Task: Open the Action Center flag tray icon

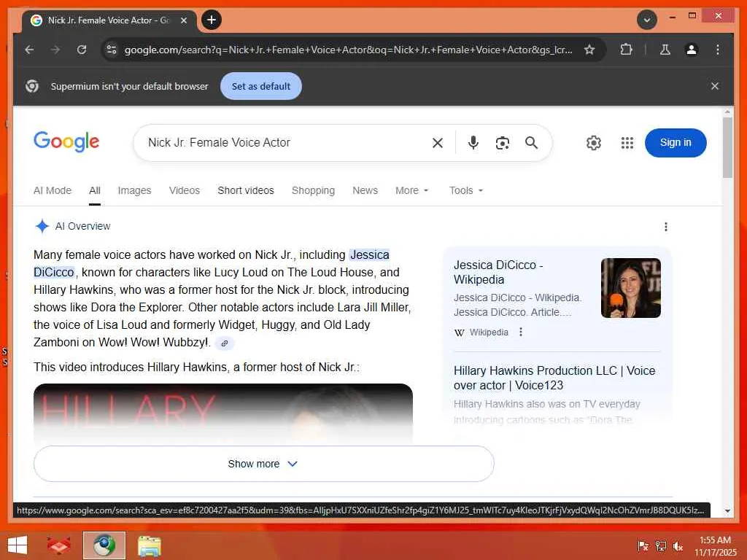Action: click(x=643, y=546)
